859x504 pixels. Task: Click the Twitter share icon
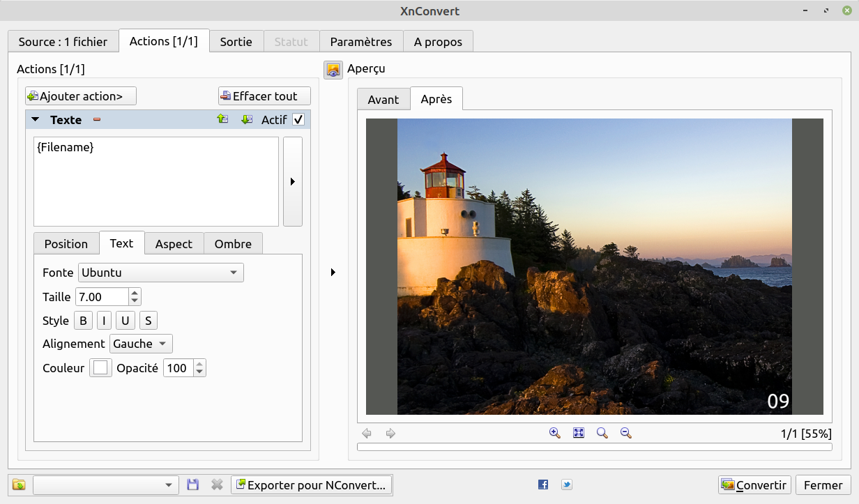(x=567, y=484)
